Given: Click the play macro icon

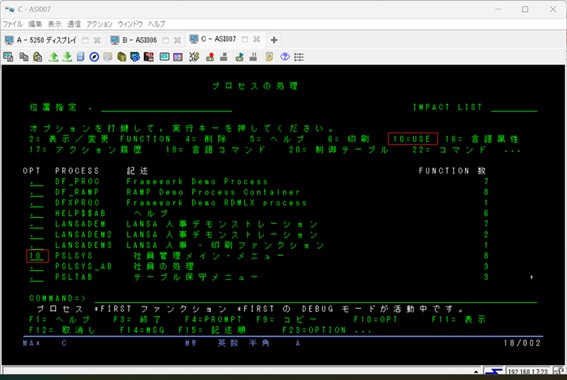Looking at the screenshot, I should click(x=239, y=57).
